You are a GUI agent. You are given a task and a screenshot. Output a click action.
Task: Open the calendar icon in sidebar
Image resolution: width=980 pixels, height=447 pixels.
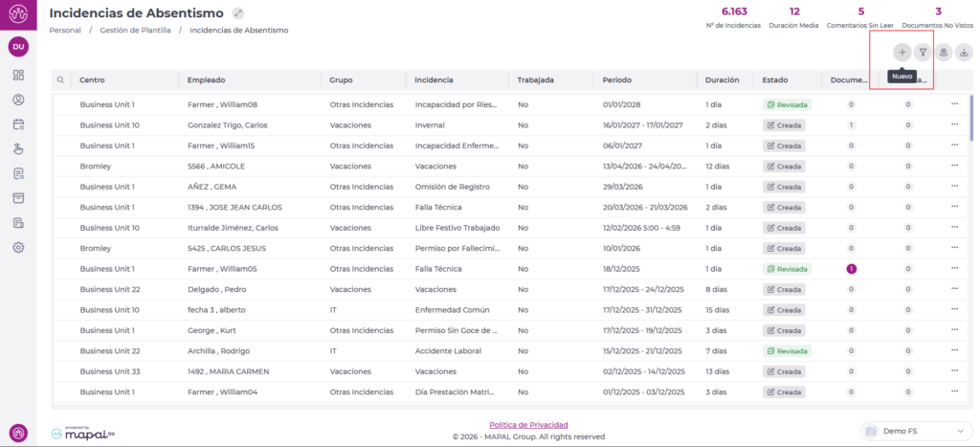[18, 123]
